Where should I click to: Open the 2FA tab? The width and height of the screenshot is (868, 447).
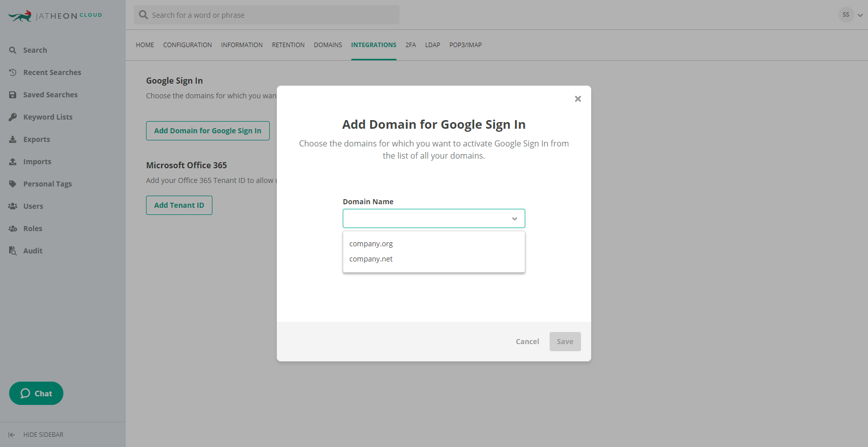[411, 45]
